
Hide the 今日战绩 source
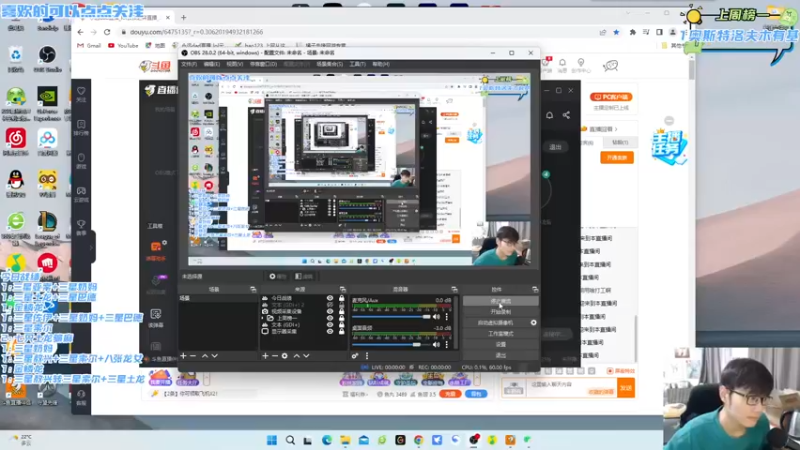tap(330, 298)
